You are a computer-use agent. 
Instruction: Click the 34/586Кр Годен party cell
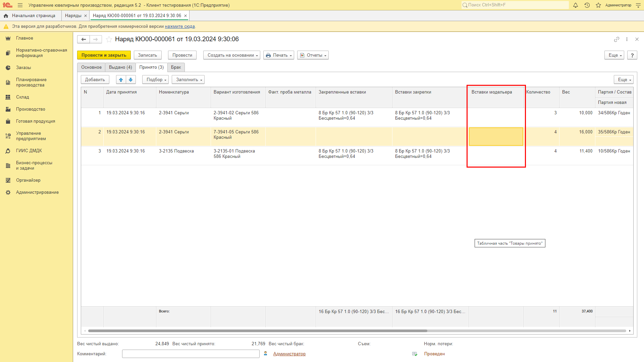tap(614, 113)
